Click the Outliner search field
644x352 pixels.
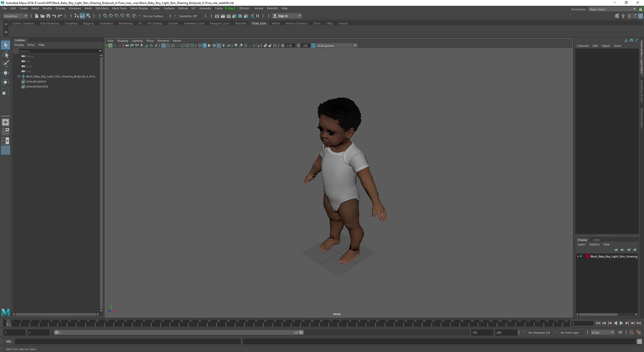[x=59, y=51]
